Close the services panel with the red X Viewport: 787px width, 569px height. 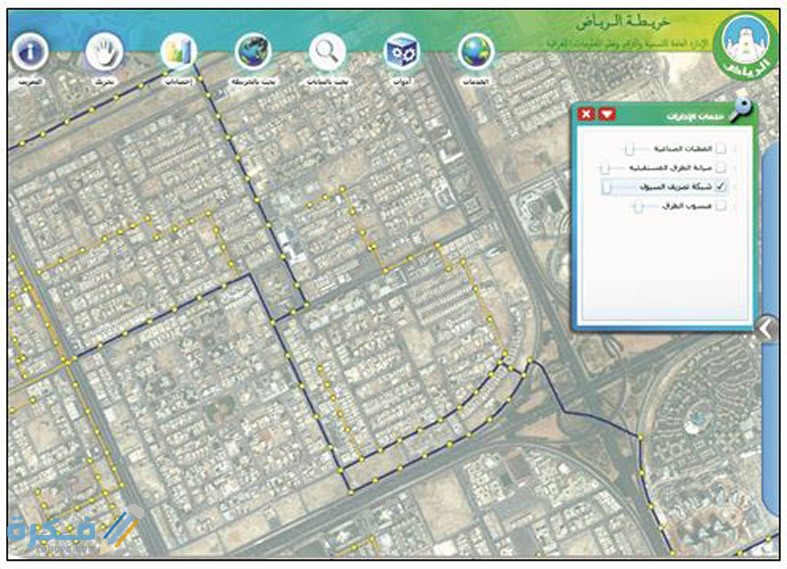tap(587, 115)
